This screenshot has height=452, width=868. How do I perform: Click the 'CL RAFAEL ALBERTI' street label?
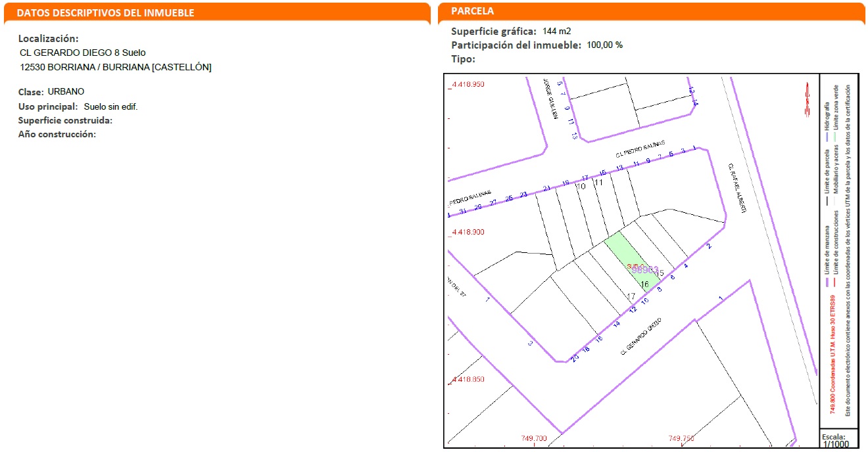click(736, 187)
